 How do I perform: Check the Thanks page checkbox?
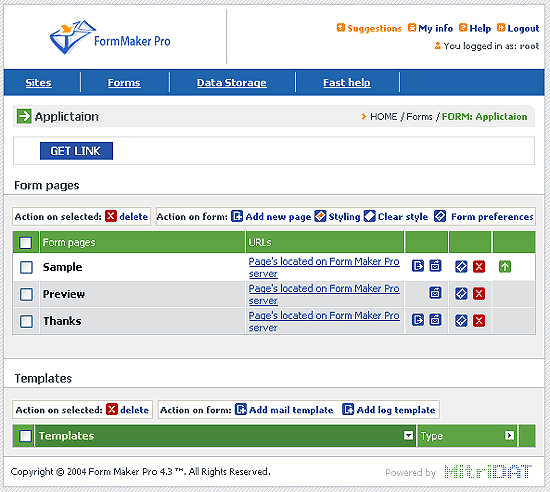coord(26,321)
